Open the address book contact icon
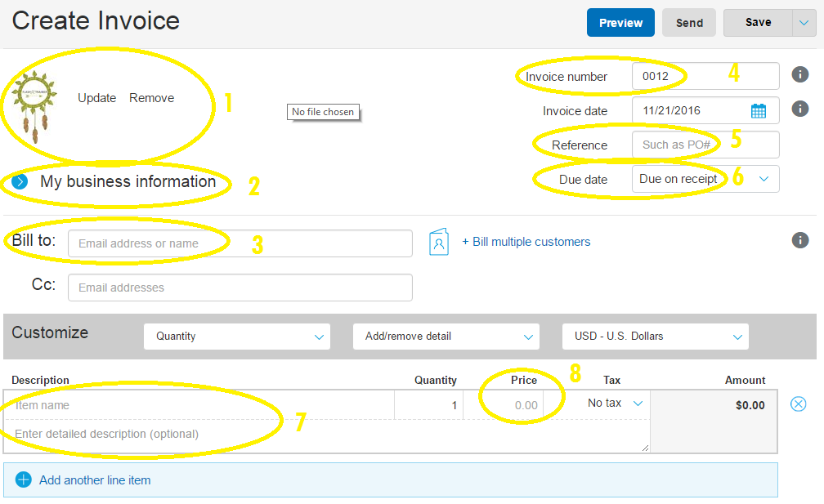 [439, 242]
